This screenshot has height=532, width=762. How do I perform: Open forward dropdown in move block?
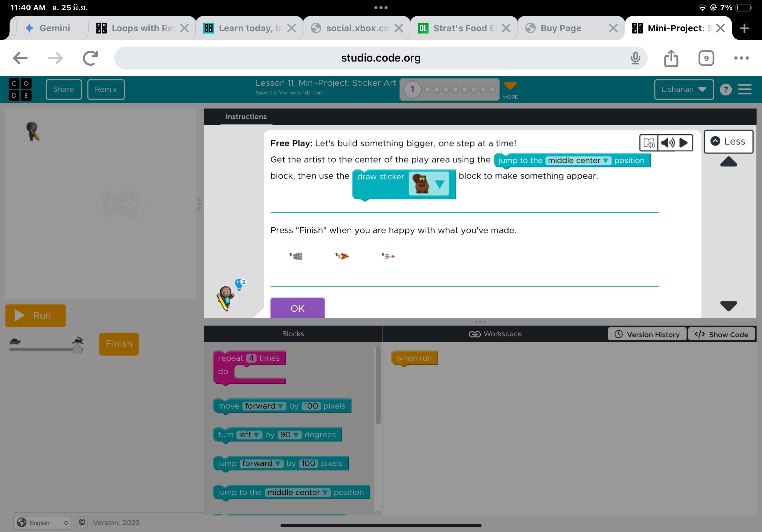click(x=264, y=406)
